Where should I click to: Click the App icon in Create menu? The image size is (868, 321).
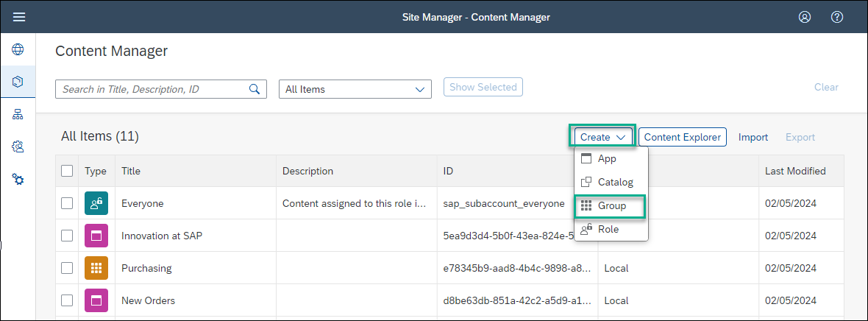pyautogui.click(x=586, y=158)
